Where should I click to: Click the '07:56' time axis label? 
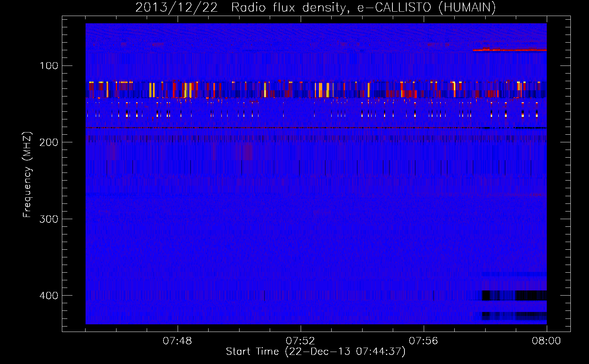click(423, 341)
